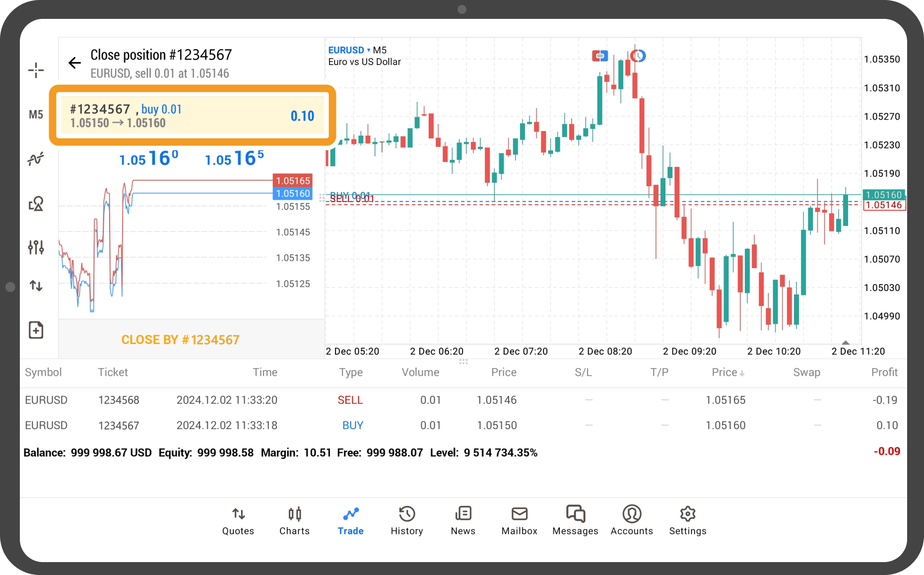Click the economic calendar flag marker on chart
This screenshot has width=924, height=575.
pyautogui.click(x=600, y=56)
